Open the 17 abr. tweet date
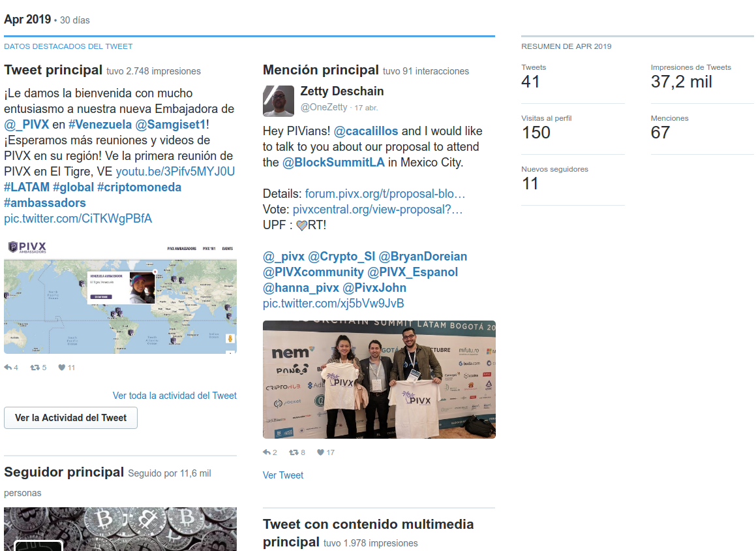 (x=366, y=108)
